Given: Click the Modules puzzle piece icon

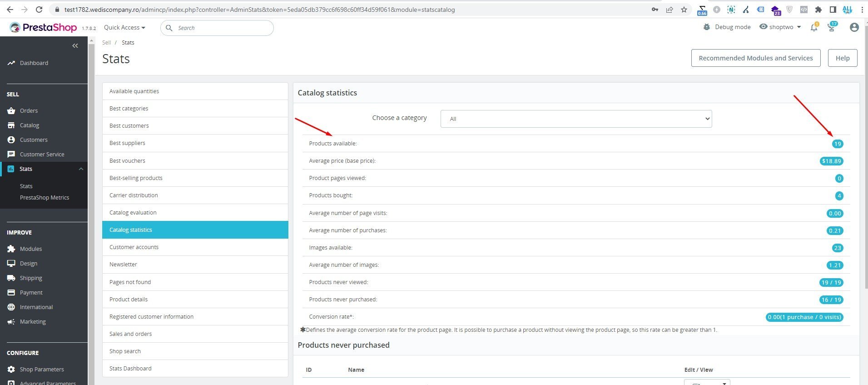Looking at the screenshot, I should click(x=11, y=249).
